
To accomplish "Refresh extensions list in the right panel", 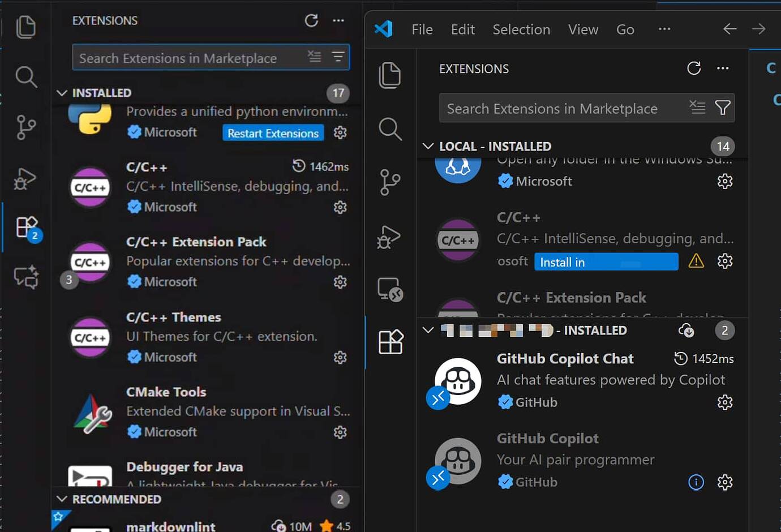I will click(x=694, y=68).
